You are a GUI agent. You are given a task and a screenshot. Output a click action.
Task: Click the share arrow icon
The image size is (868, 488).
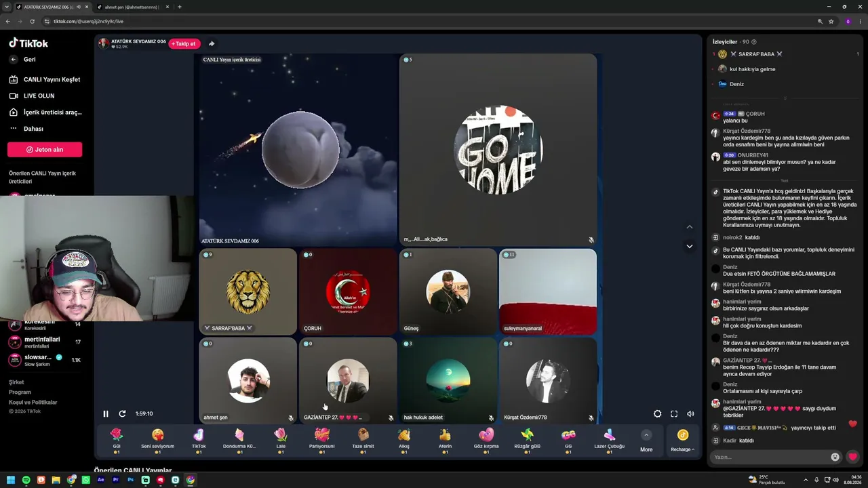[x=212, y=44]
